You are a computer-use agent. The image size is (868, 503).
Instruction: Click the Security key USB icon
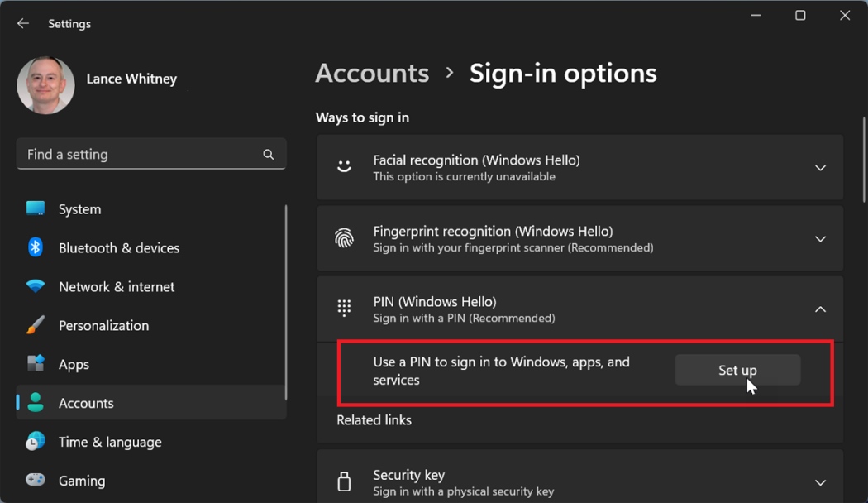pyautogui.click(x=344, y=481)
